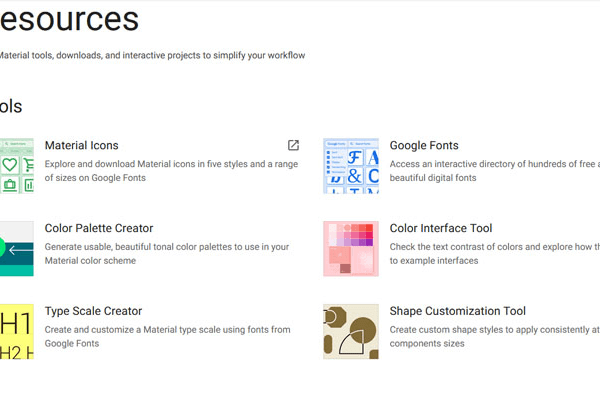The image size is (600, 400).
Task: Open Material Icons external link icon
Action: pyautogui.click(x=293, y=145)
